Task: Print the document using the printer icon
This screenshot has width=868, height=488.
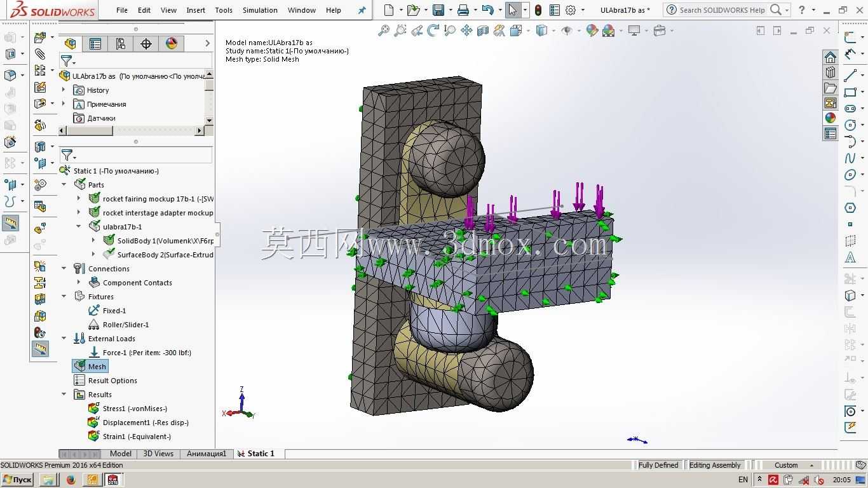Action: (x=463, y=10)
